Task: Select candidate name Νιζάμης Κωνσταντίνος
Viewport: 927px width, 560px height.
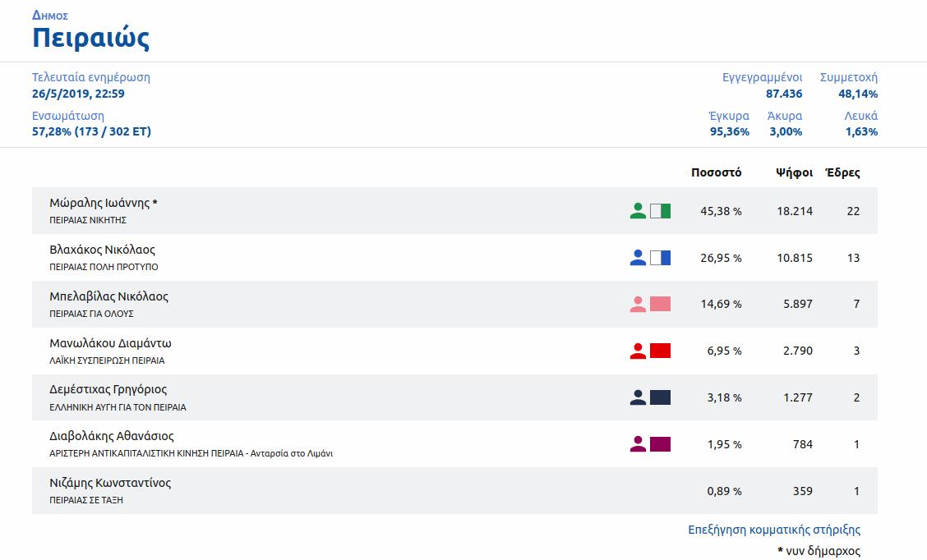Action: 110,483
